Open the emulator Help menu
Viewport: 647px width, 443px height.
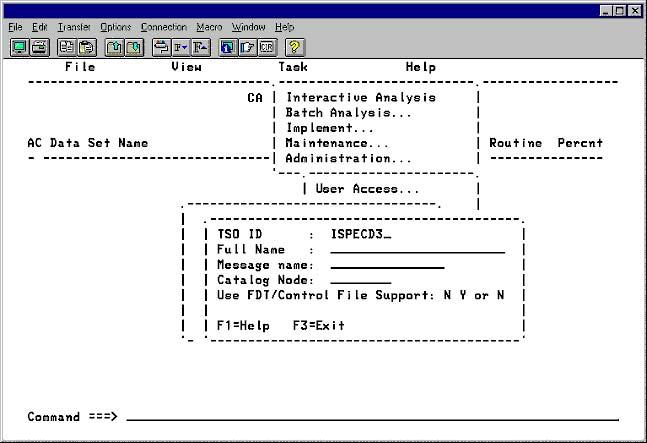click(x=285, y=27)
